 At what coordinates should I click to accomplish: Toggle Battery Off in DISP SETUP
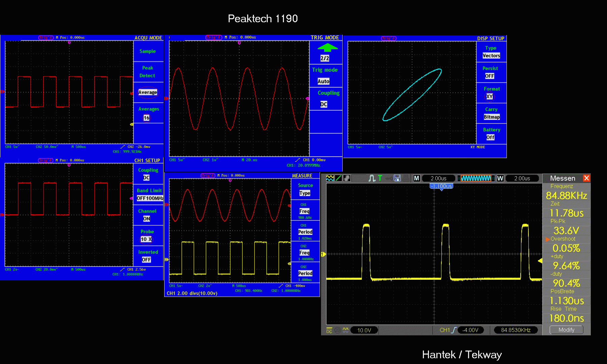[x=490, y=138]
